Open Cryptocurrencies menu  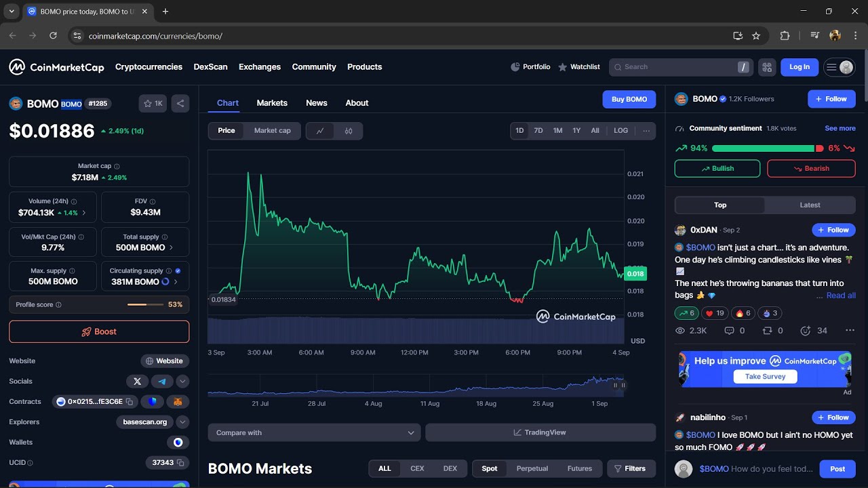[x=149, y=67]
